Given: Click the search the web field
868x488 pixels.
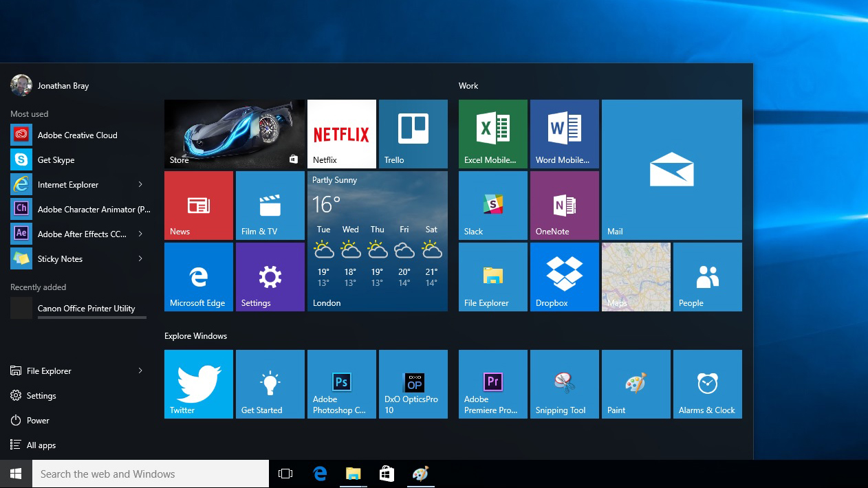Looking at the screenshot, I should tap(150, 474).
